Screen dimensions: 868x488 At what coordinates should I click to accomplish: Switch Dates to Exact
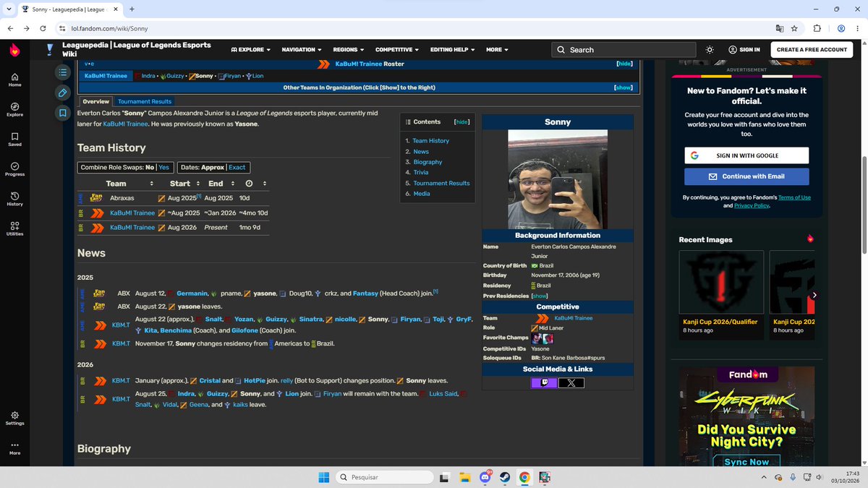[x=237, y=167]
